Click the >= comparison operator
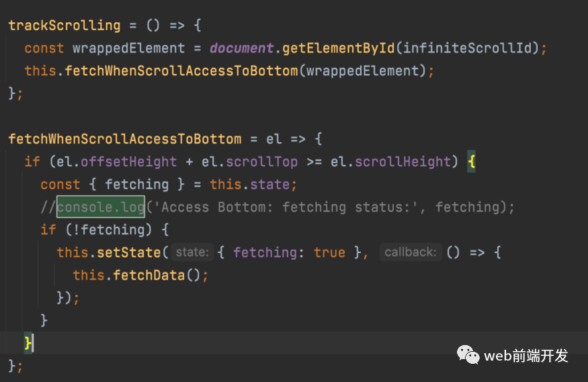Viewport: 588px width, 382px height. click(x=314, y=162)
